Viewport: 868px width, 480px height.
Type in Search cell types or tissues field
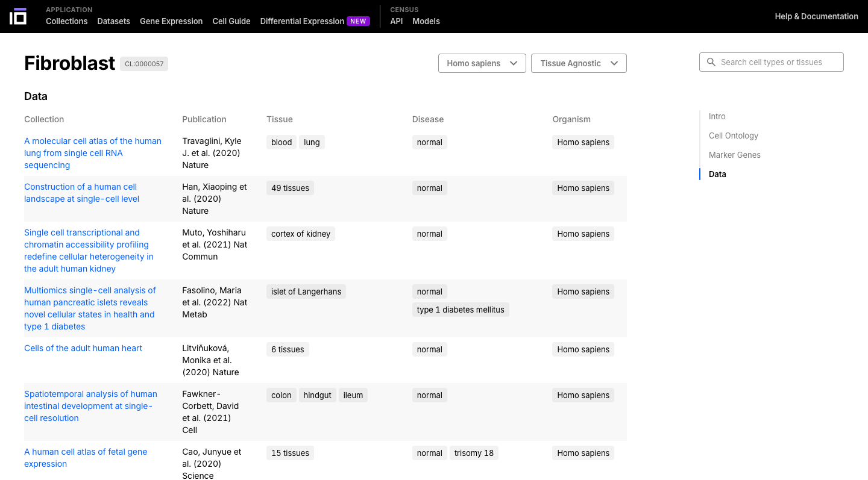pyautogui.click(x=778, y=62)
